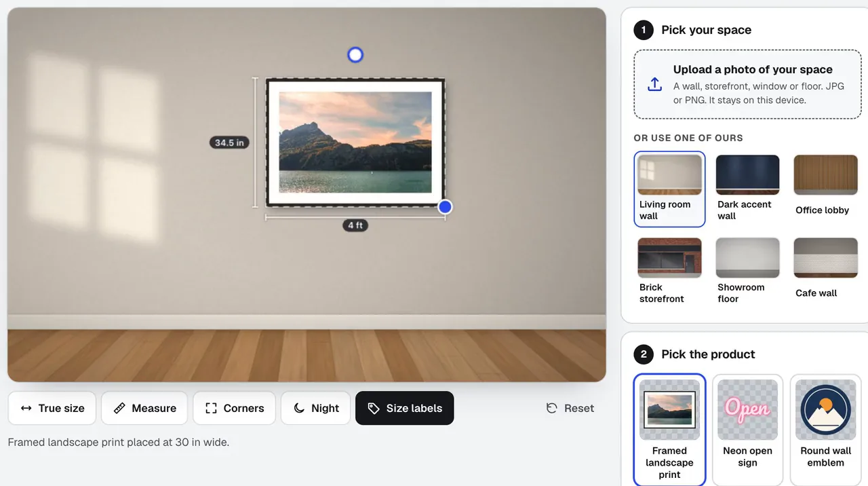Pick the Neon open sign product
This screenshot has width=868, height=486.
[748, 430]
